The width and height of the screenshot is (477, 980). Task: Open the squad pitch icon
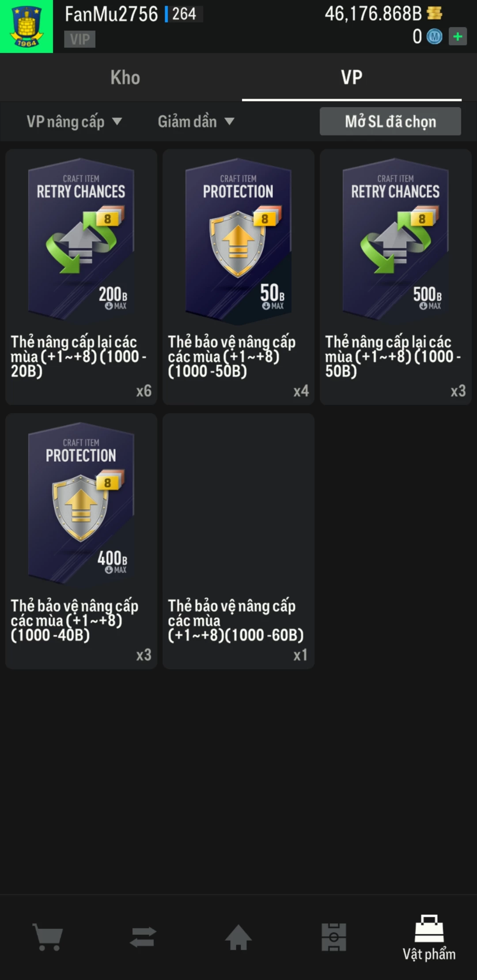coord(334,937)
